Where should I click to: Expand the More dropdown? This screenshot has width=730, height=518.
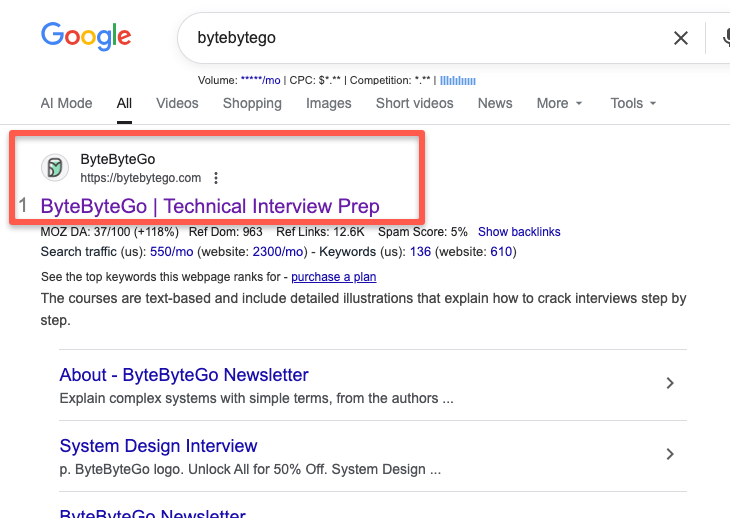pos(559,103)
